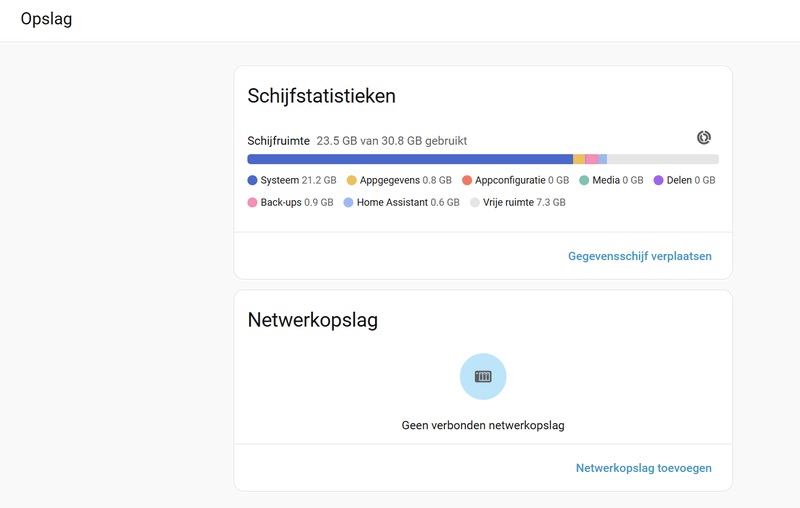Image resolution: width=800 pixels, height=508 pixels.
Task: Click the grey free-space segment of usage bar
Action: coord(663,159)
